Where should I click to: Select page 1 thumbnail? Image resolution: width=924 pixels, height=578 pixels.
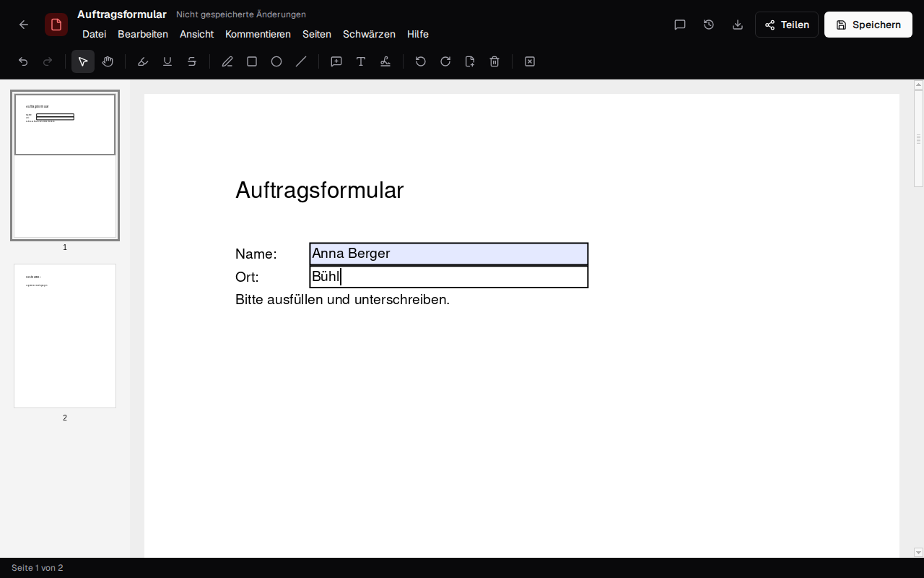(65, 165)
